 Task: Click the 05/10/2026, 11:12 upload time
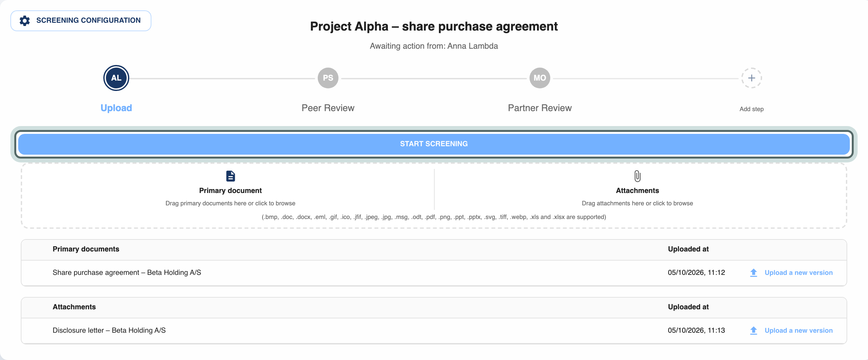(x=696, y=272)
